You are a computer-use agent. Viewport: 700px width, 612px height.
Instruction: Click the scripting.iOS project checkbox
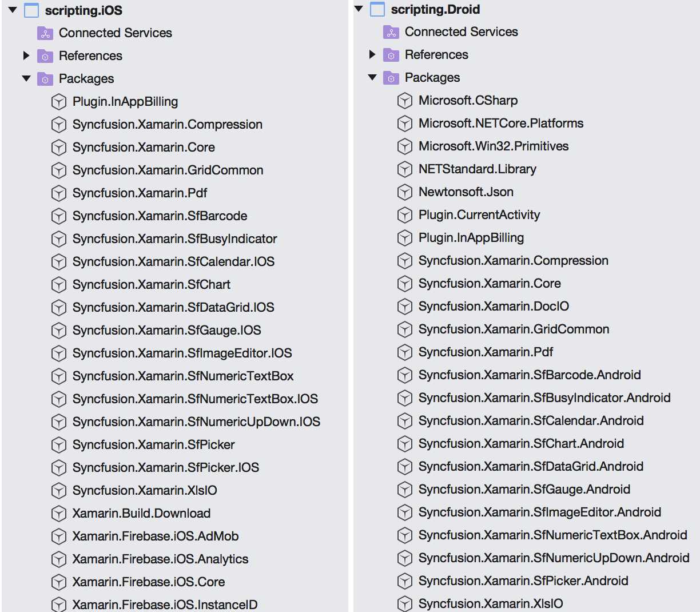pos(31,10)
